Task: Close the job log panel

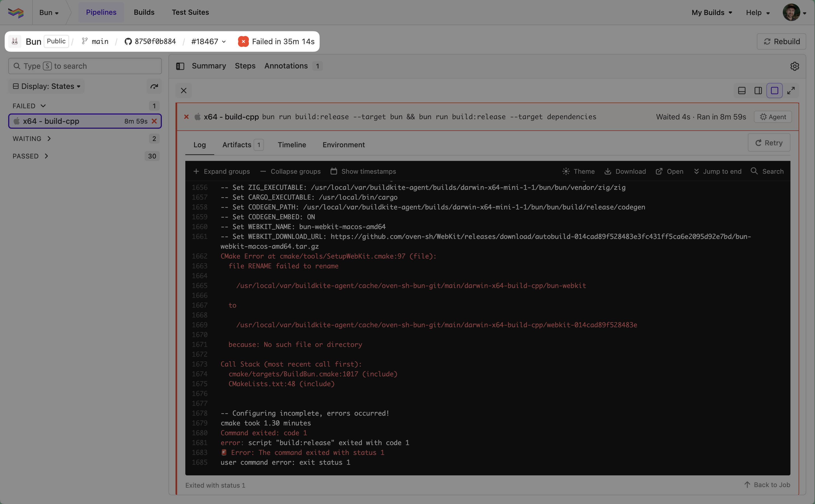Action: (x=183, y=91)
